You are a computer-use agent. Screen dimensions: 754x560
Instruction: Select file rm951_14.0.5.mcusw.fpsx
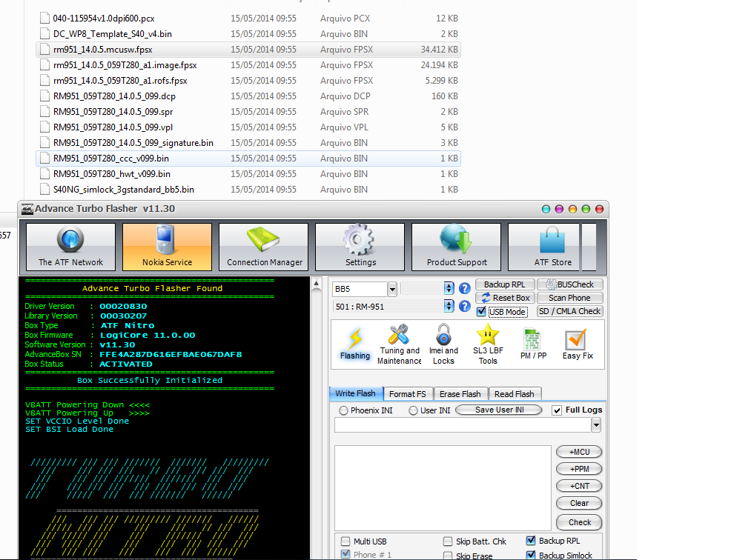point(103,50)
